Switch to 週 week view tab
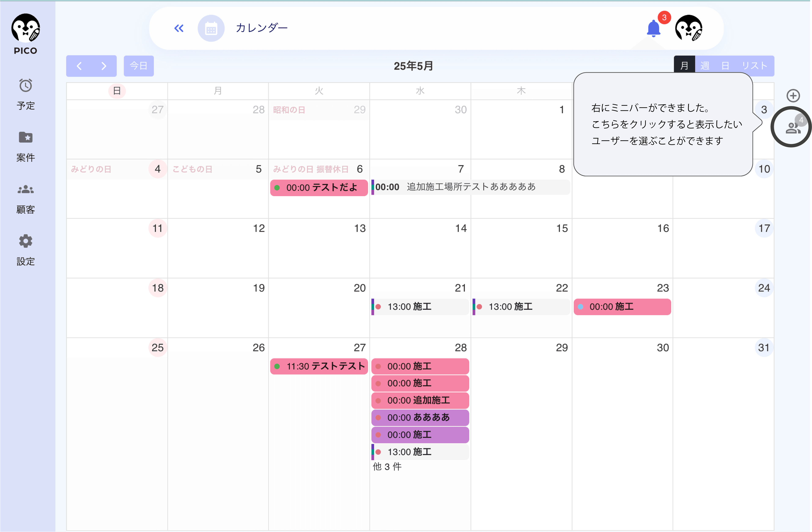The image size is (812, 532). point(705,66)
